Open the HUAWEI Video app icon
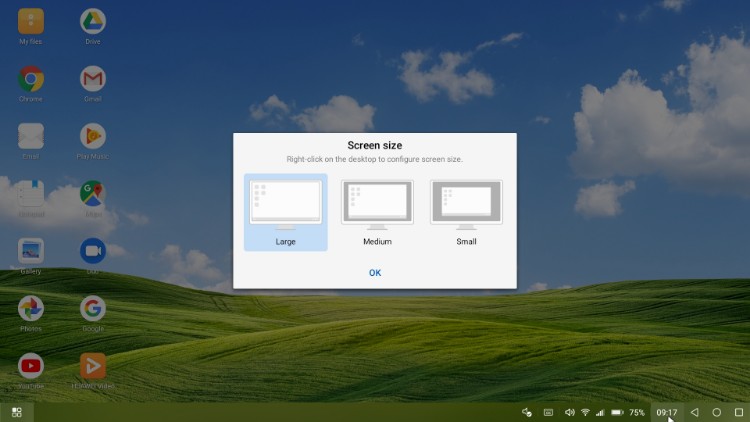 point(93,366)
